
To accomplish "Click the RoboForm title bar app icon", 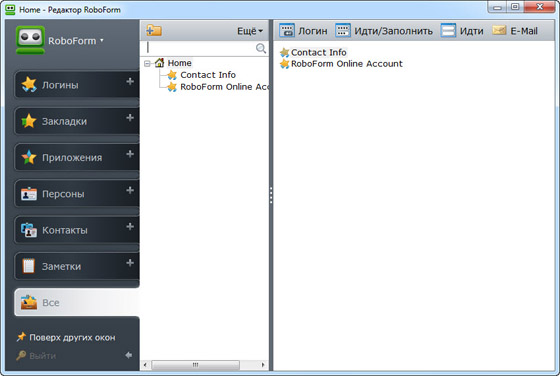I will [10, 9].
